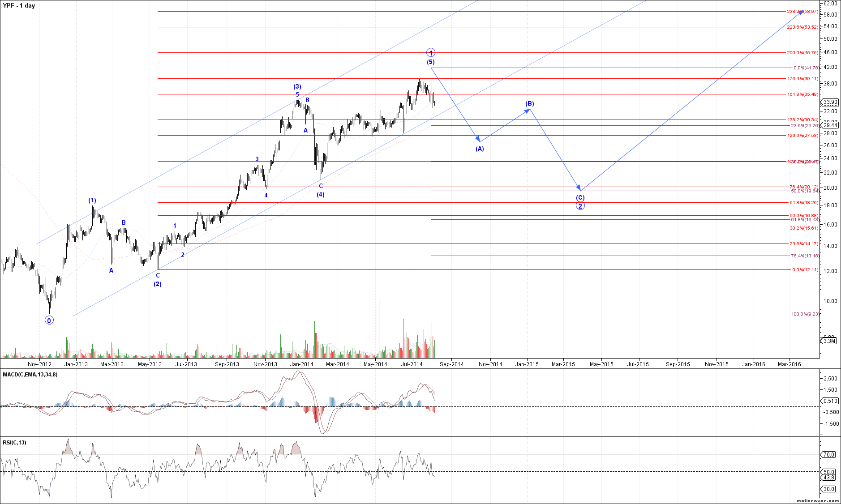Click the (3) wave label at the peak
Image resolution: width=841 pixels, height=504 pixels.
(x=297, y=86)
